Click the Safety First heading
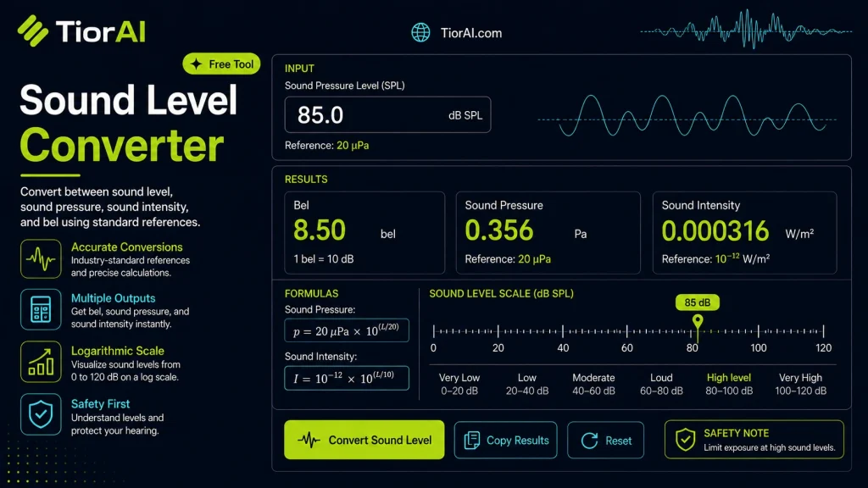868x488 pixels. [x=100, y=404]
